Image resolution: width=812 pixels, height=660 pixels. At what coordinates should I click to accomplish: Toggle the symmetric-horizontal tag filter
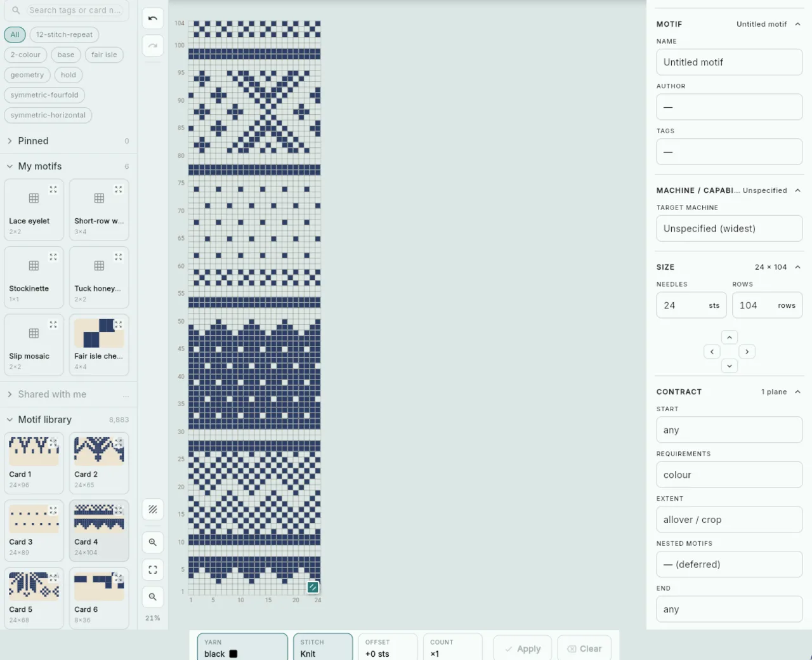[48, 115]
